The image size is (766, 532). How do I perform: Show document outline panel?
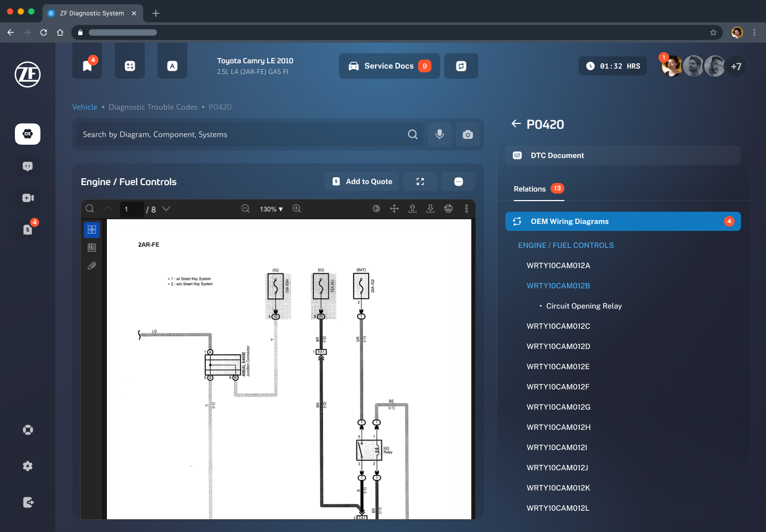click(x=91, y=247)
